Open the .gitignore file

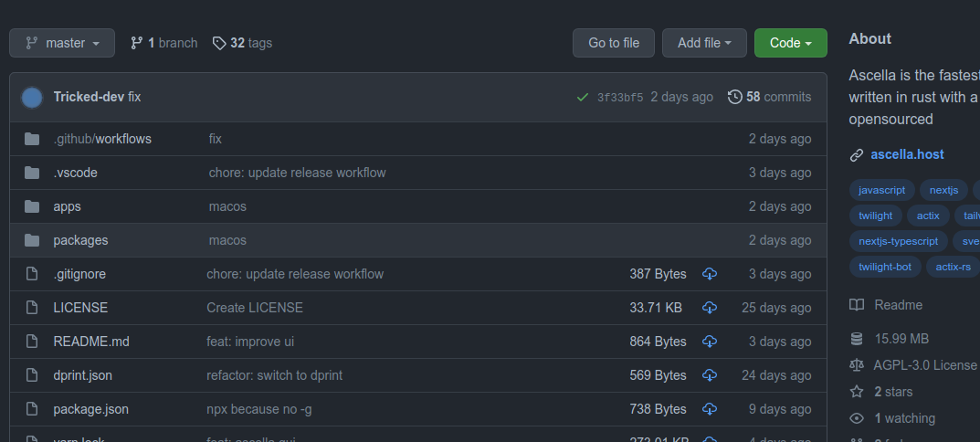[79, 274]
